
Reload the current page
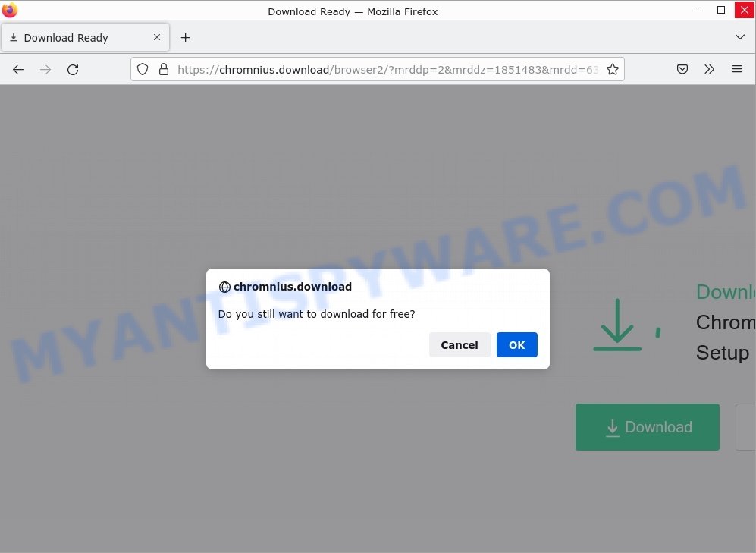(73, 70)
